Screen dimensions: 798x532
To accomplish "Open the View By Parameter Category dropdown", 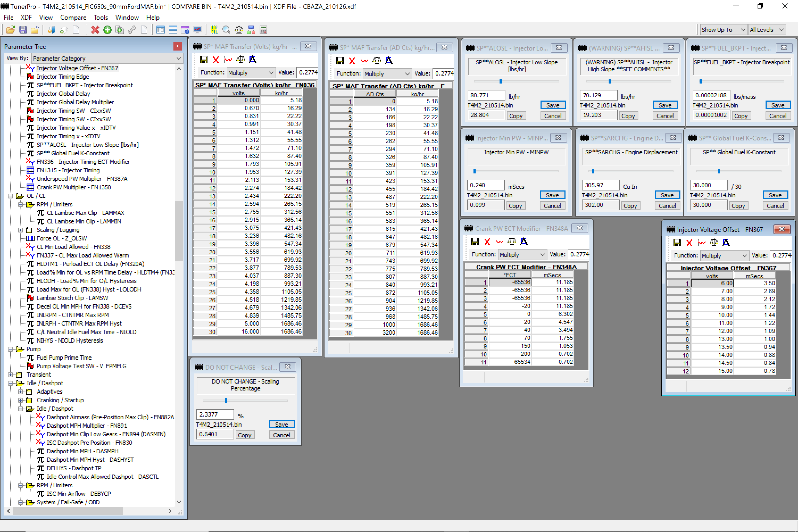I will pos(107,58).
